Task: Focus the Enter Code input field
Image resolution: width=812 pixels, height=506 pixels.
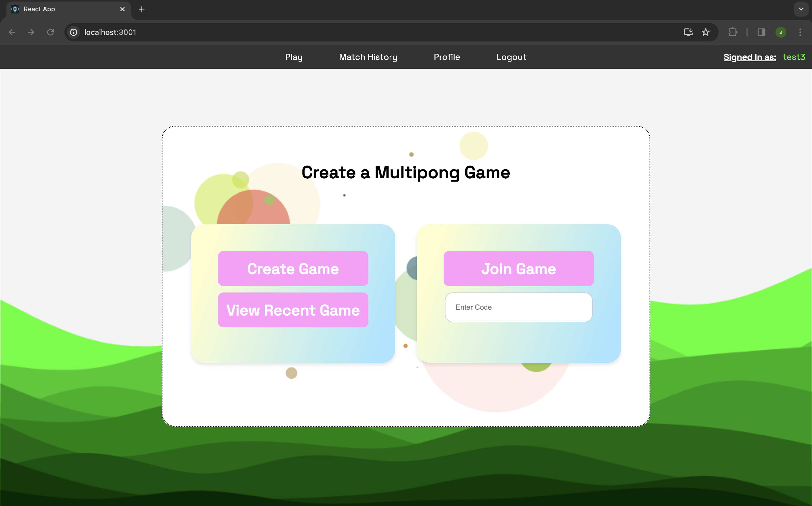Action: click(x=519, y=307)
